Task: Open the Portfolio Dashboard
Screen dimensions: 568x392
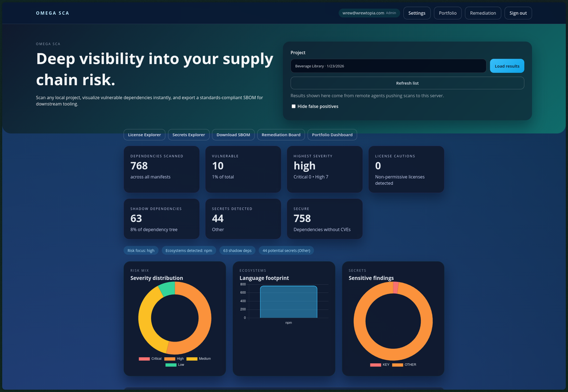Action: point(332,135)
